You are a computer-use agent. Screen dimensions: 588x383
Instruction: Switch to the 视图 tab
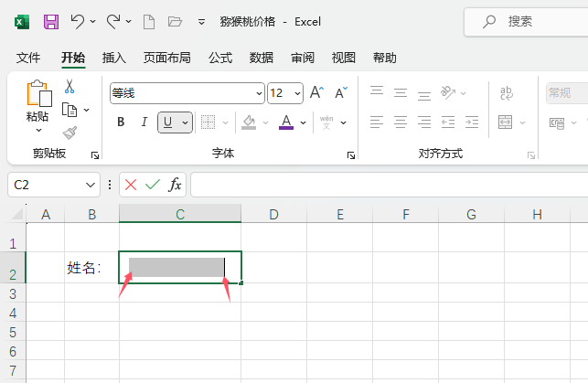[343, 58]
